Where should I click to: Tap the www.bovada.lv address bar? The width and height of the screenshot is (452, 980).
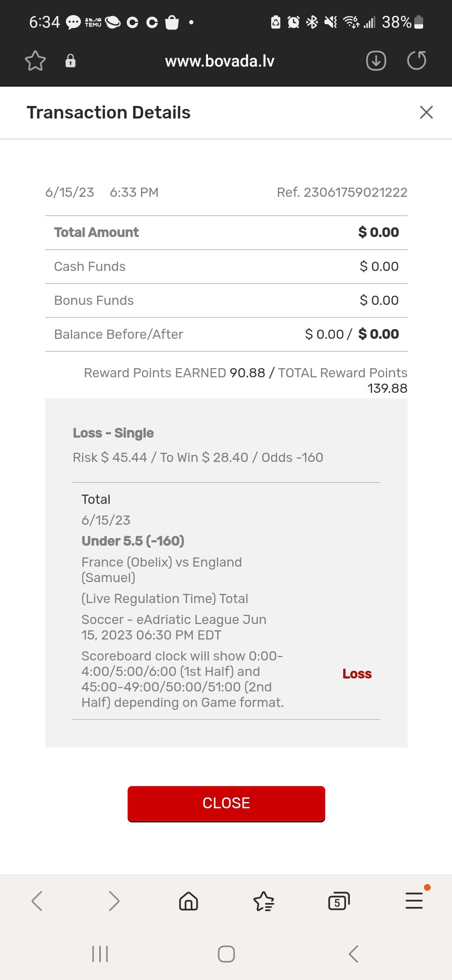220,61
